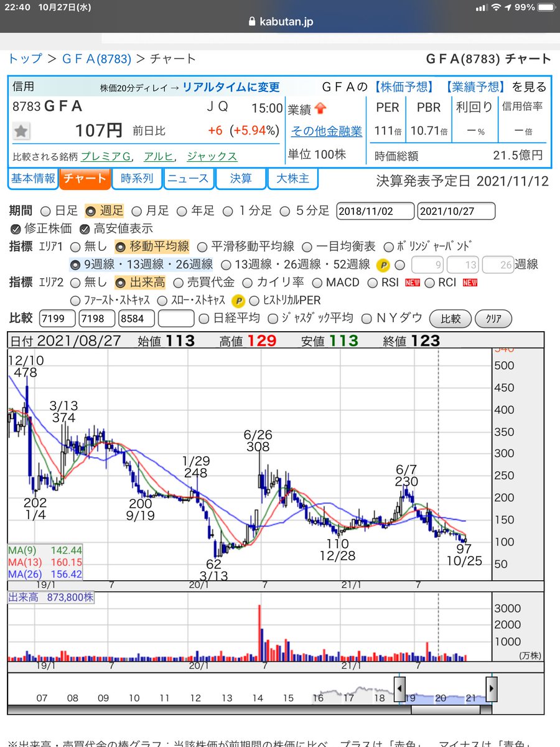The width and height of the screenshot is (560, 747).
Task: Check the NYダウ comparison checkbox
Action: click(366, 319)
